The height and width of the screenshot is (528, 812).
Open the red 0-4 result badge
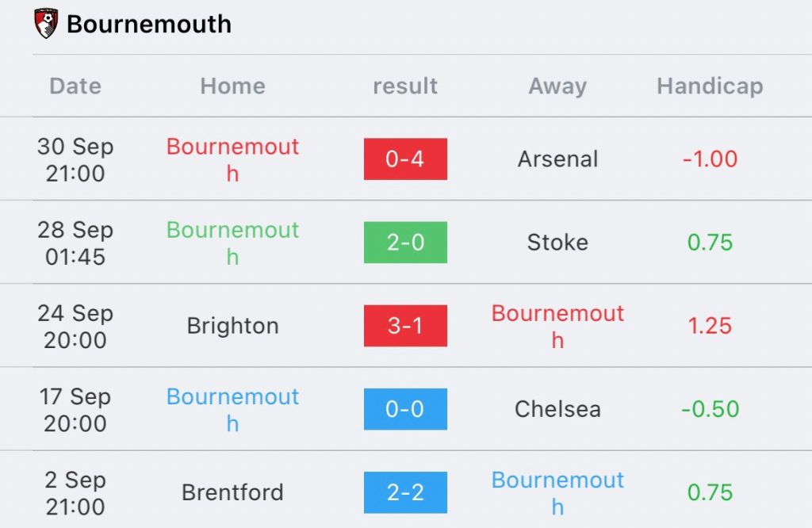click(405, 159)
